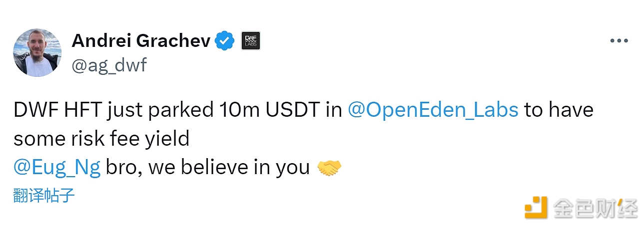Click Andrei Grachev's profile avatar
The height and width of the screenshot is (225, 644).
point(37,52)
